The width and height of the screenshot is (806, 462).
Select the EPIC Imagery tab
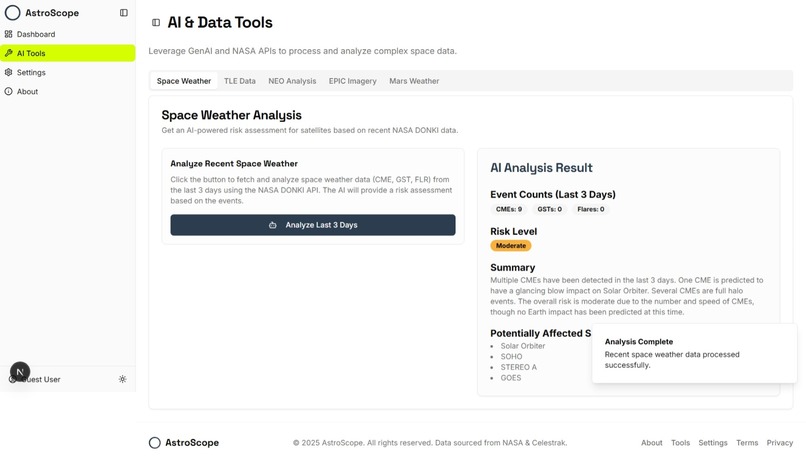353,81
